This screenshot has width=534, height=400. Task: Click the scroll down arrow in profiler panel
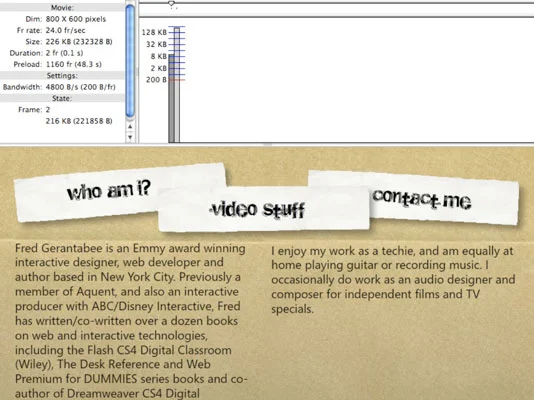(130, 137)
